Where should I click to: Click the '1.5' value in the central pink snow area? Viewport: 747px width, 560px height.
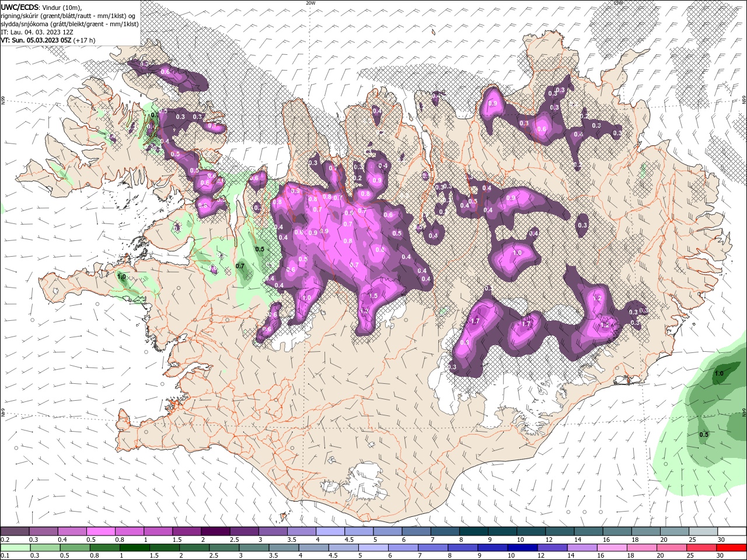373,296
